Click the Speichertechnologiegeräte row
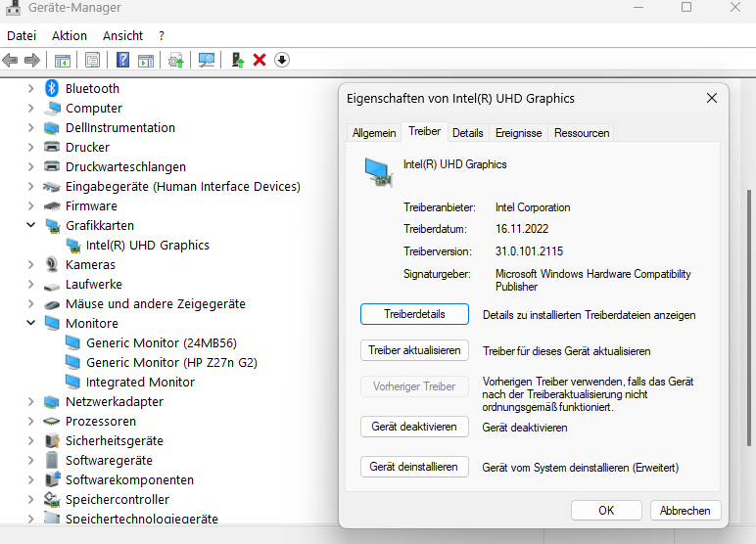 pyautogui.click(x=142, y=519)
